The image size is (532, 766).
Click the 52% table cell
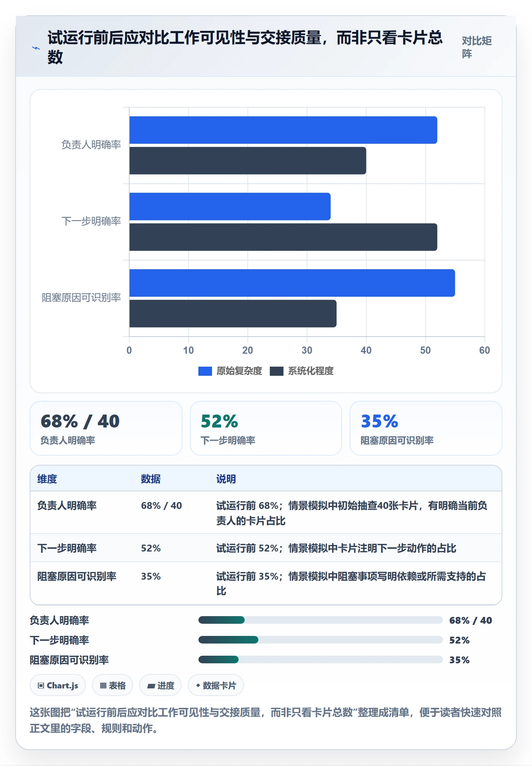point(151,548)
